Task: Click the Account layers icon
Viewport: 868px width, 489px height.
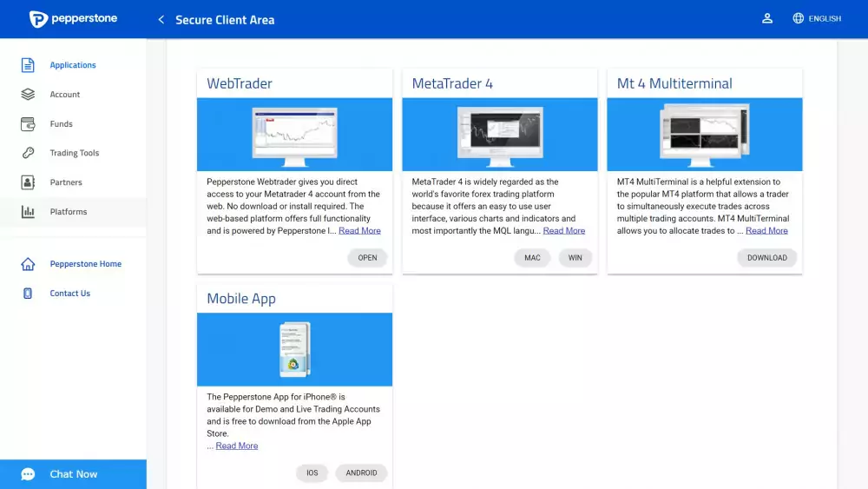Action: [28, 94]
